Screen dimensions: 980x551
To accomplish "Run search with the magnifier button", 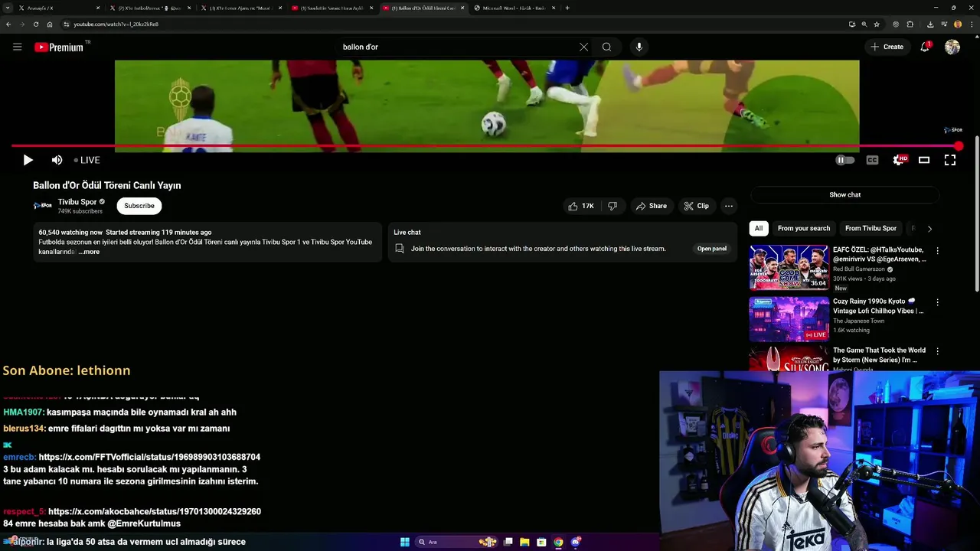I will click(606, 47).
